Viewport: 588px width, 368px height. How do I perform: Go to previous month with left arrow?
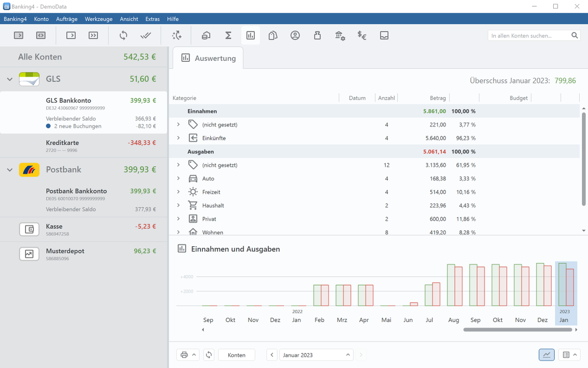tap(272, 355)
